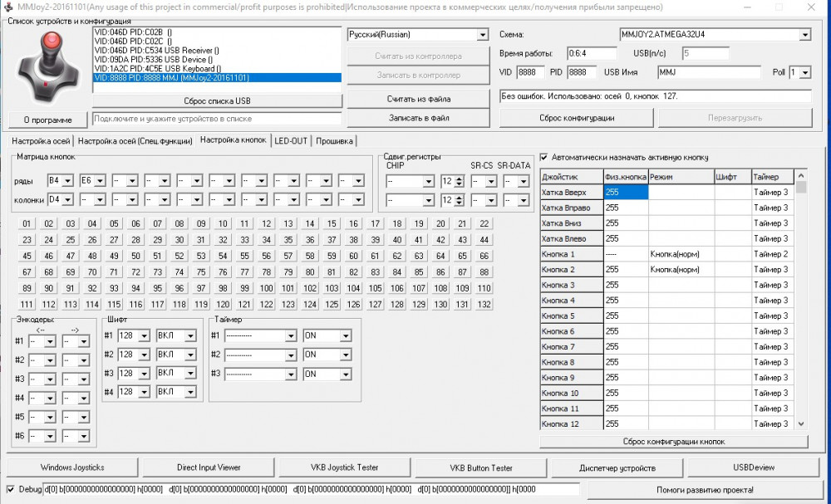The height and width of the screenshot is (504, 831).
Task: Select the VID:8888 MMJ device entry
Action: (216, 78)
